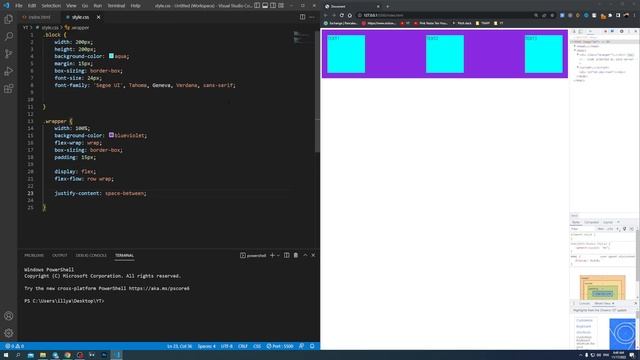Create a new terminal with the plus icon
Image resolution: width=640 pixels, height=360 pixels.
click(272, 256)
